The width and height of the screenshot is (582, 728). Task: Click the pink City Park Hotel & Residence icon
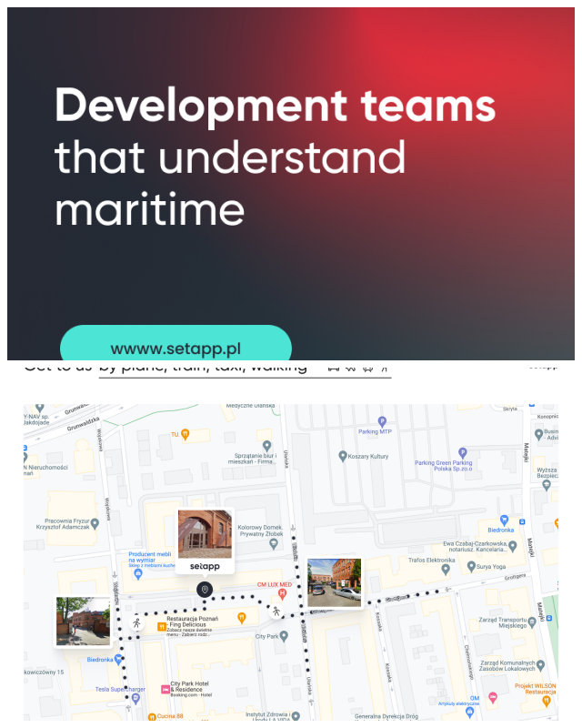[x=165, y=690]
